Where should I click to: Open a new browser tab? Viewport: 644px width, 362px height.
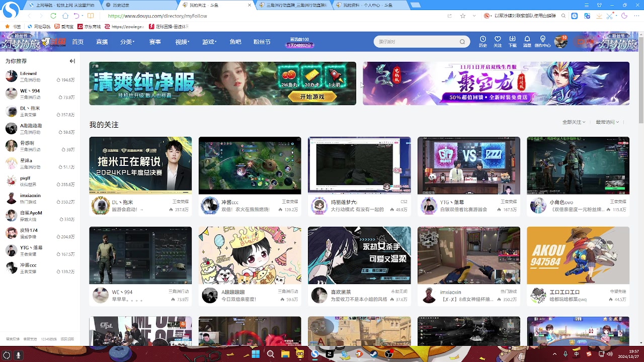pos(415,5)
